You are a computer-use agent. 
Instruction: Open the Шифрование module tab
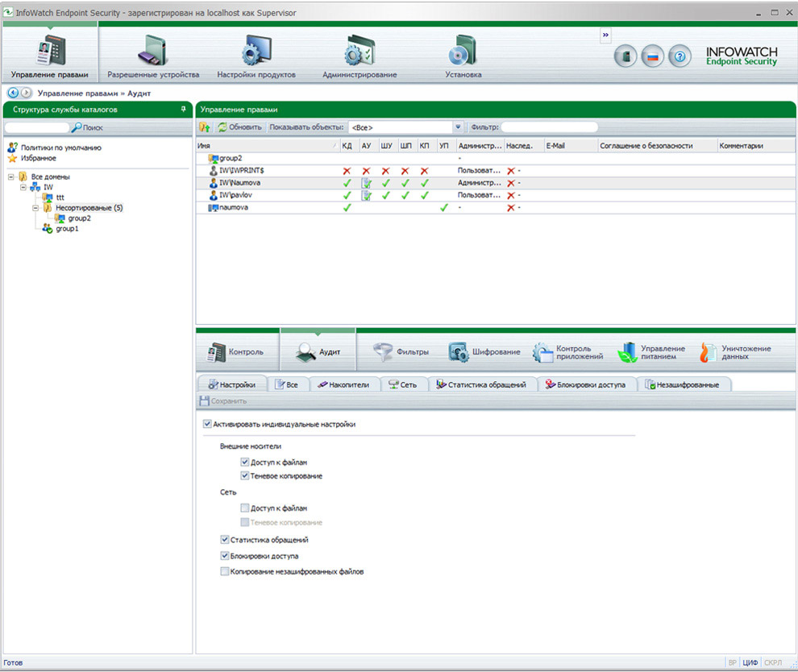click(484, 352)
